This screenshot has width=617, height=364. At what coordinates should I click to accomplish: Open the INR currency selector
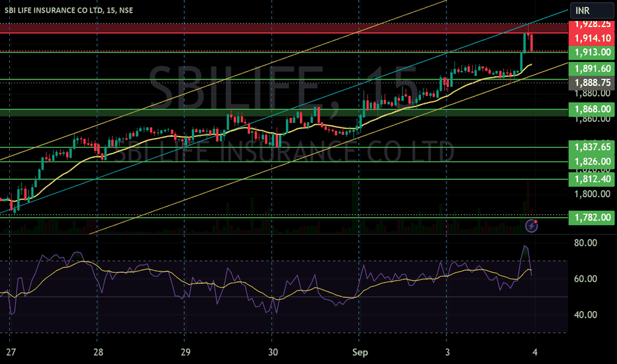591,10
